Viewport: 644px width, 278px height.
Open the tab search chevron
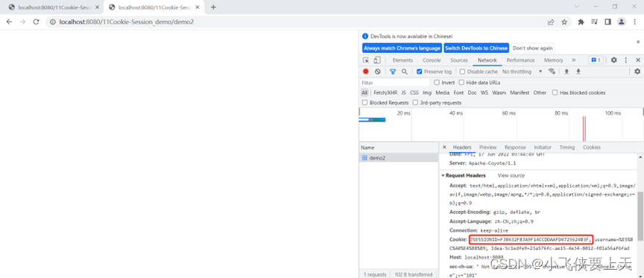577,7
